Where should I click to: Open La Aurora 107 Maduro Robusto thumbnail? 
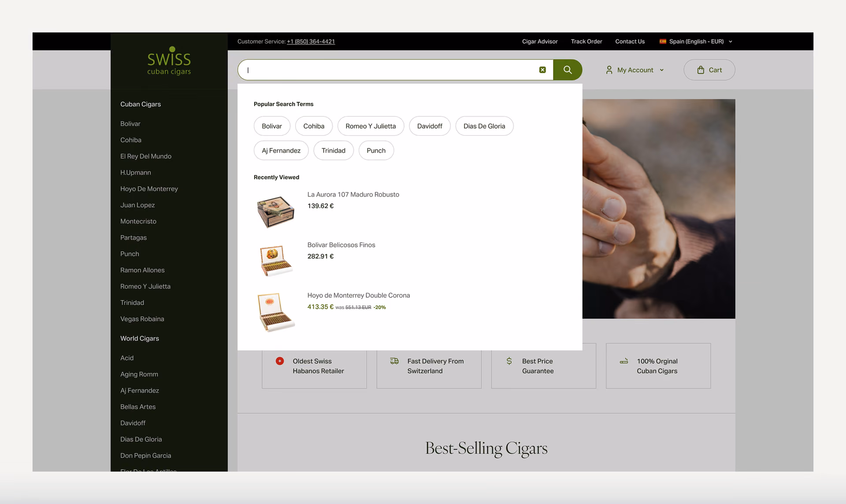(x=276, y=212)
